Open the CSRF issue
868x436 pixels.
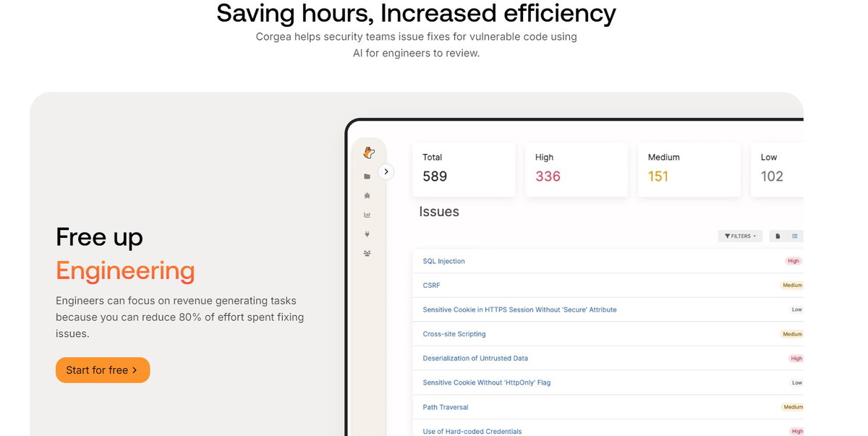(431, 286)
